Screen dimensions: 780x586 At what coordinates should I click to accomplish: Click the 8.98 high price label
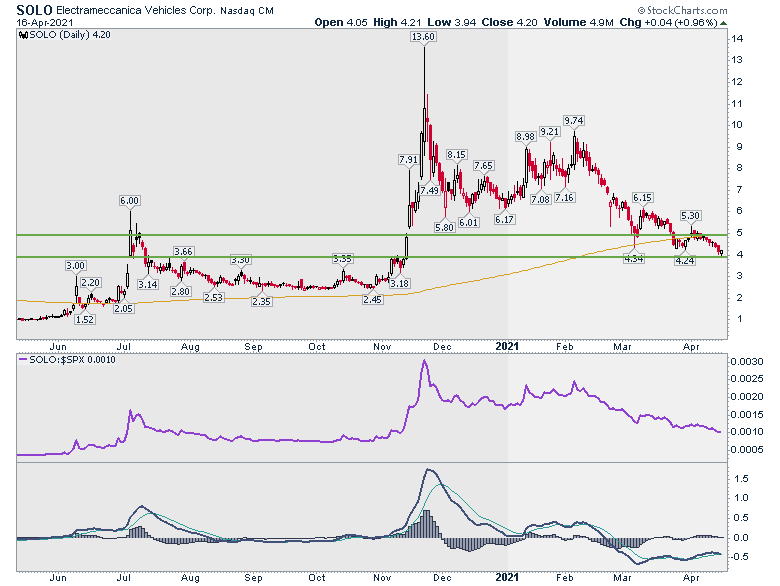[x=525, y=136]
